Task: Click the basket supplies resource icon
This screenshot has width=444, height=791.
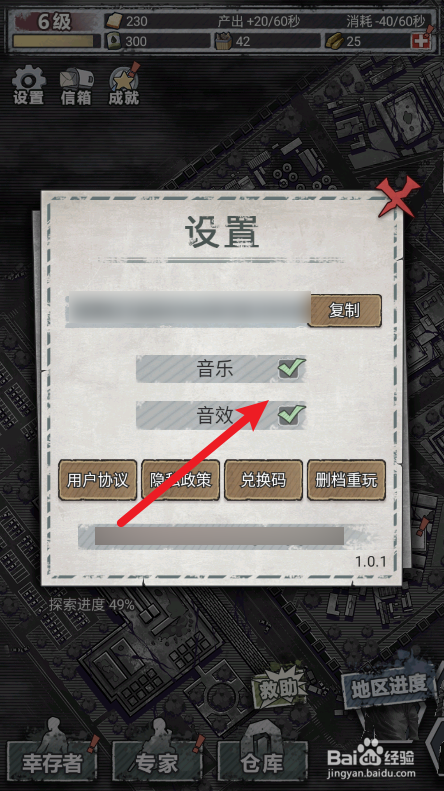Action: (223, 41)
